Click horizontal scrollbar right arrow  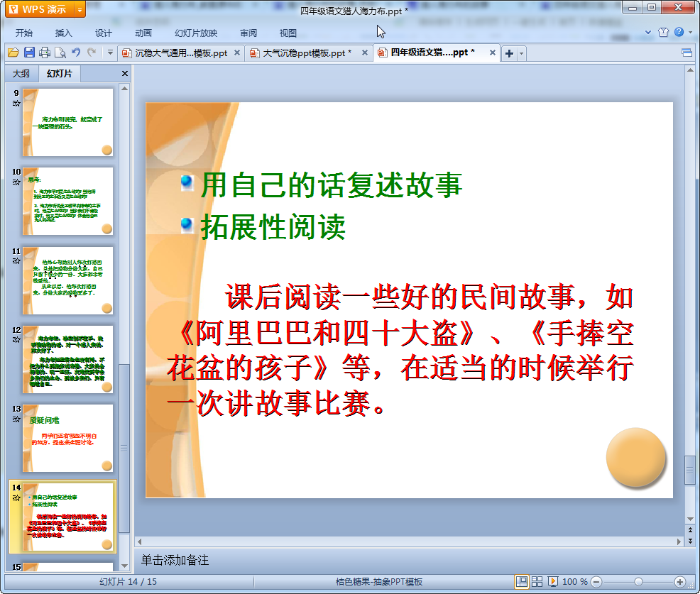679,541
